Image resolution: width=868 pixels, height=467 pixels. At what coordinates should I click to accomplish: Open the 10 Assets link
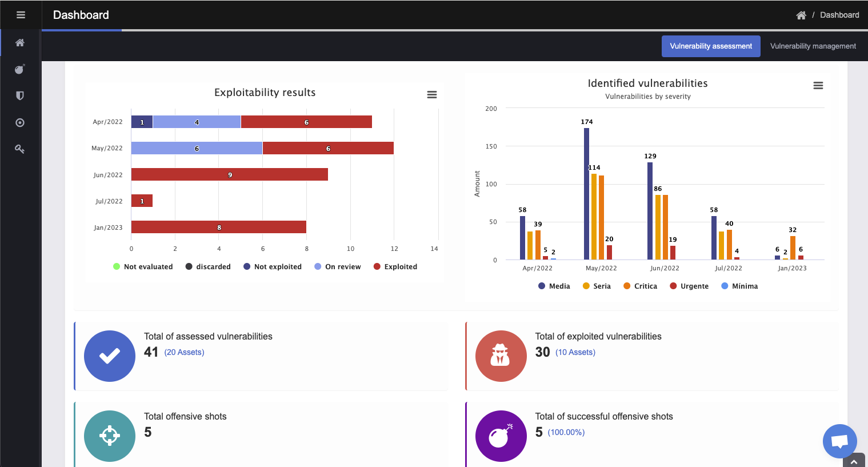point(575,353)
